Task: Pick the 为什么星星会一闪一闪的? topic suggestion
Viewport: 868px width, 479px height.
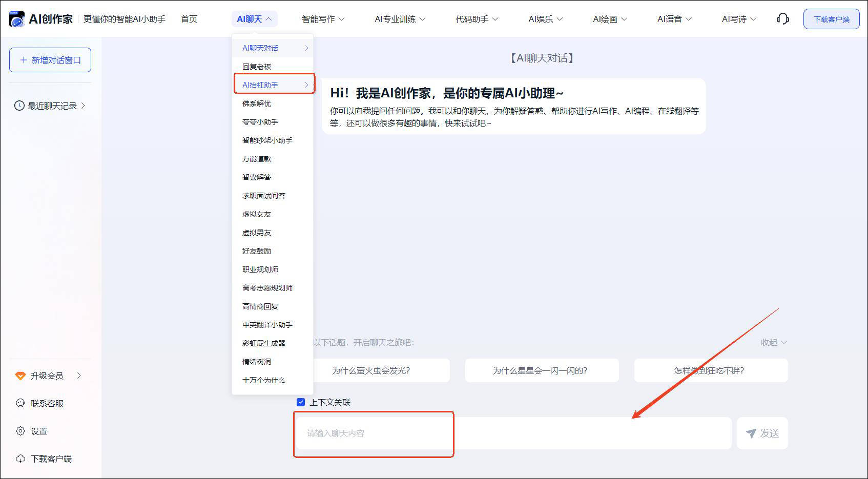Action: point(541,370)
